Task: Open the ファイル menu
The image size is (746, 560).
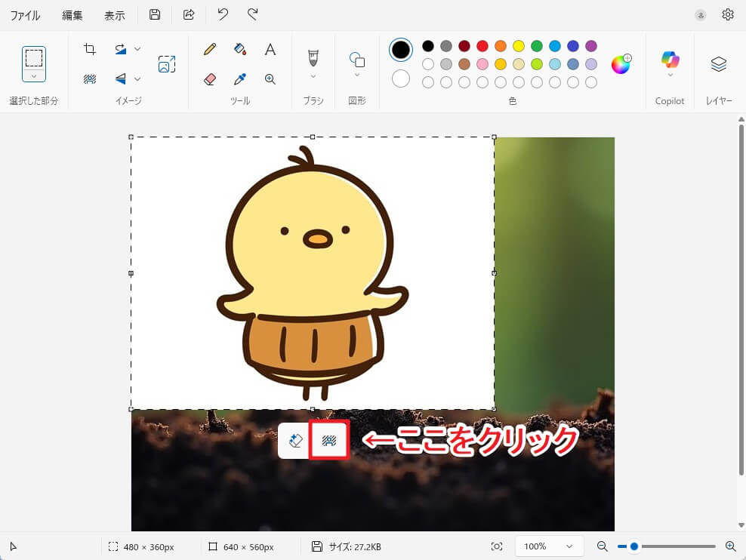Action: click(x=25, y=15)
